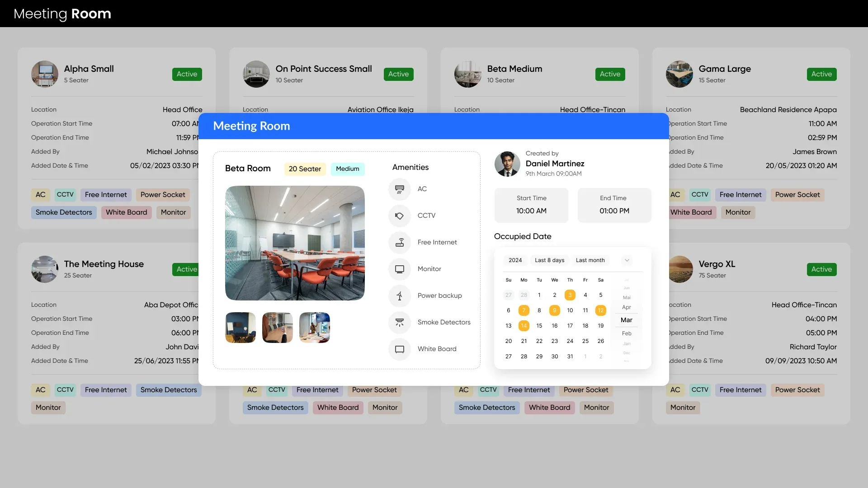Select March 12 highlighted date
The height and width of the screenshot is (488, 868).
600,310
